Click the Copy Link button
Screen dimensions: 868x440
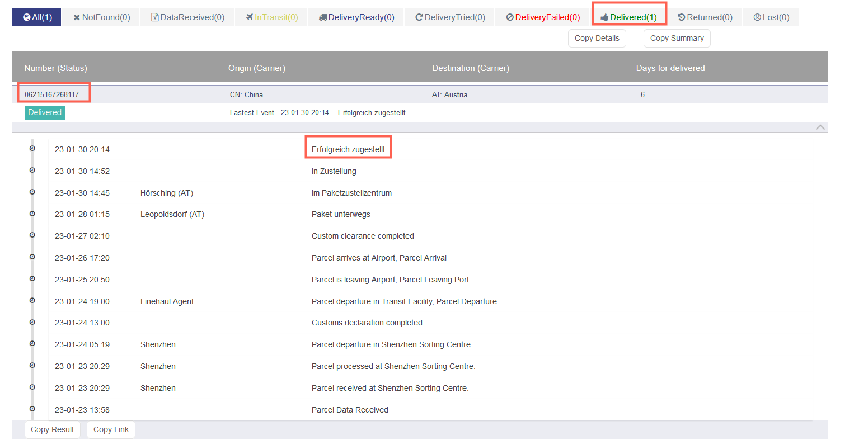(111, 429)
